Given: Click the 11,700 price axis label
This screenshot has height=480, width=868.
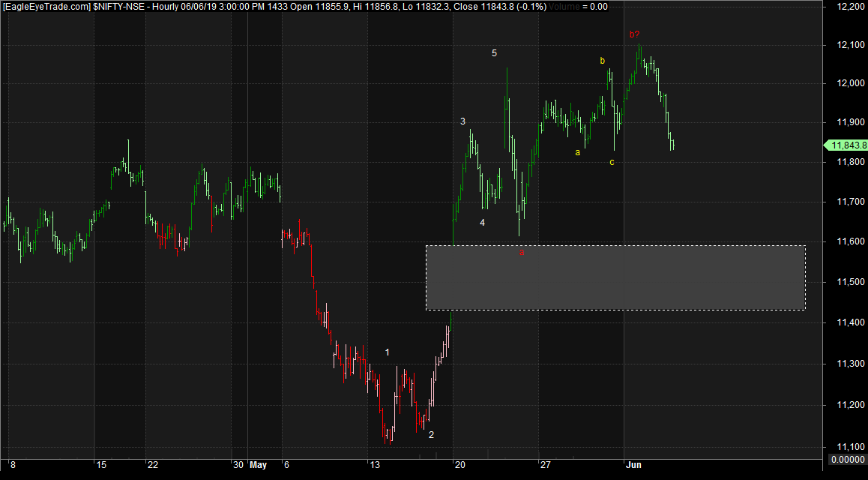Looking at the screenshot, I should [850, 202].
